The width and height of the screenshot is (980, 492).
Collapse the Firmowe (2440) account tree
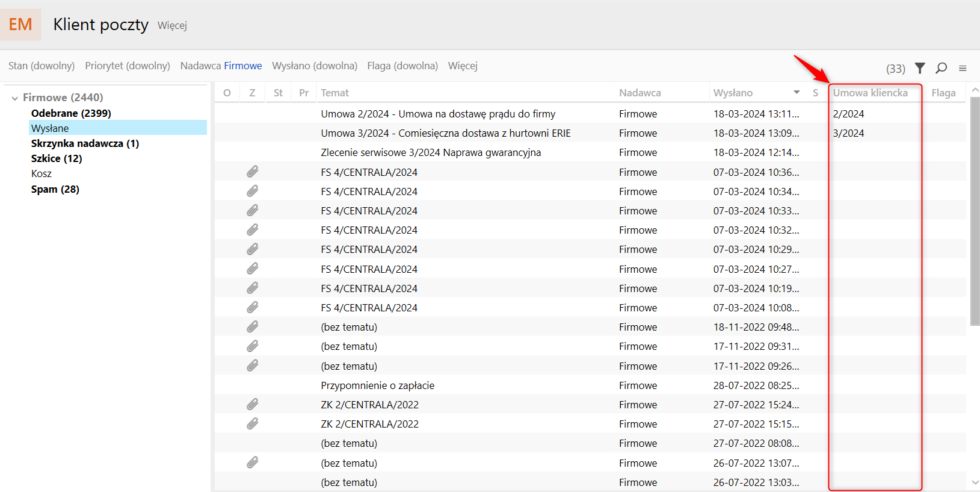point(15,98)
